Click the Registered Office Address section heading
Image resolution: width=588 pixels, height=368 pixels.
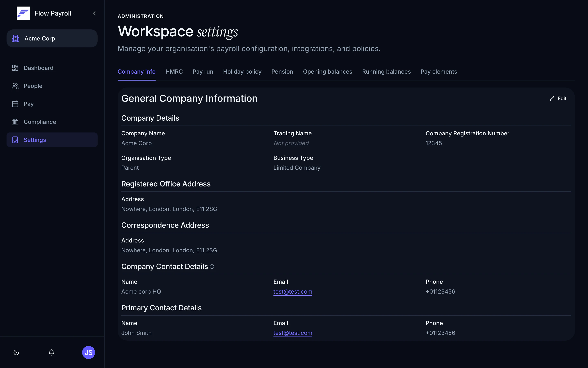166,184
